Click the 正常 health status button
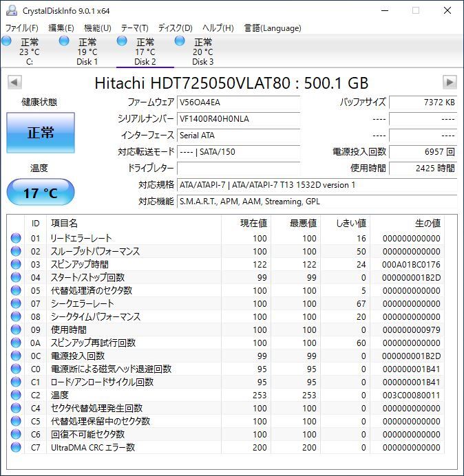This screenshot has width=464, height=476. pos(41,133)
